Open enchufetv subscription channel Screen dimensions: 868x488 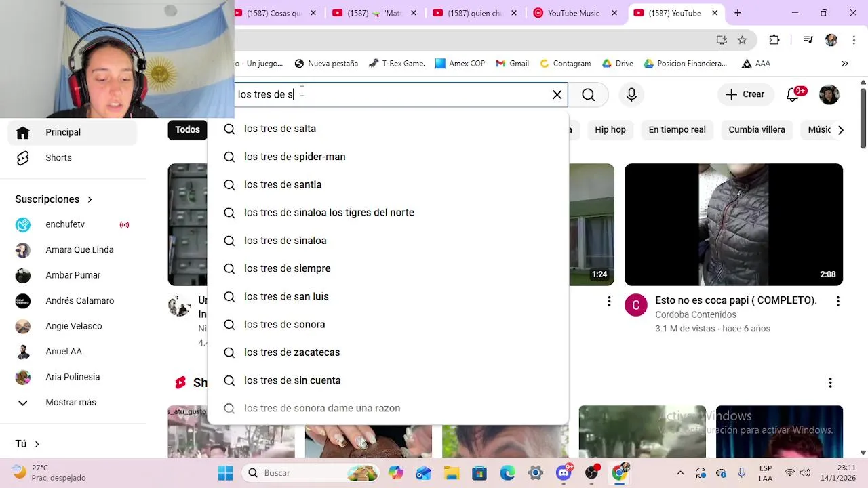(x=73, y=224)
